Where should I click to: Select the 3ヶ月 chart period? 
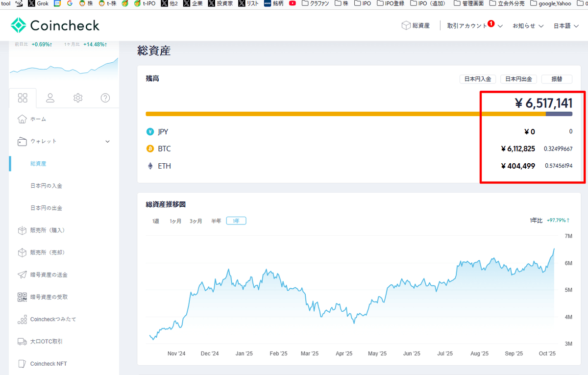coord(196,221)
